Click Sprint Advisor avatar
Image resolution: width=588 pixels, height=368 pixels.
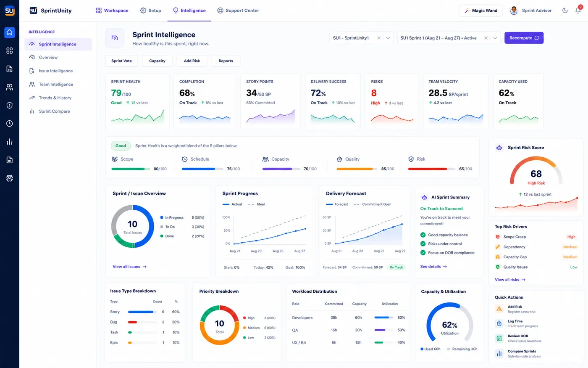pyautogui.click(x=514, y=11)
